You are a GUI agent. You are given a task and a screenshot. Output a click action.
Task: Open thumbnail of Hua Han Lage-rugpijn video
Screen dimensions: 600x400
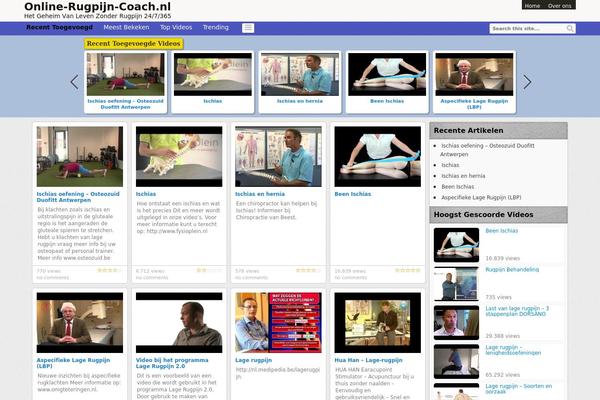tap(378, 323)
